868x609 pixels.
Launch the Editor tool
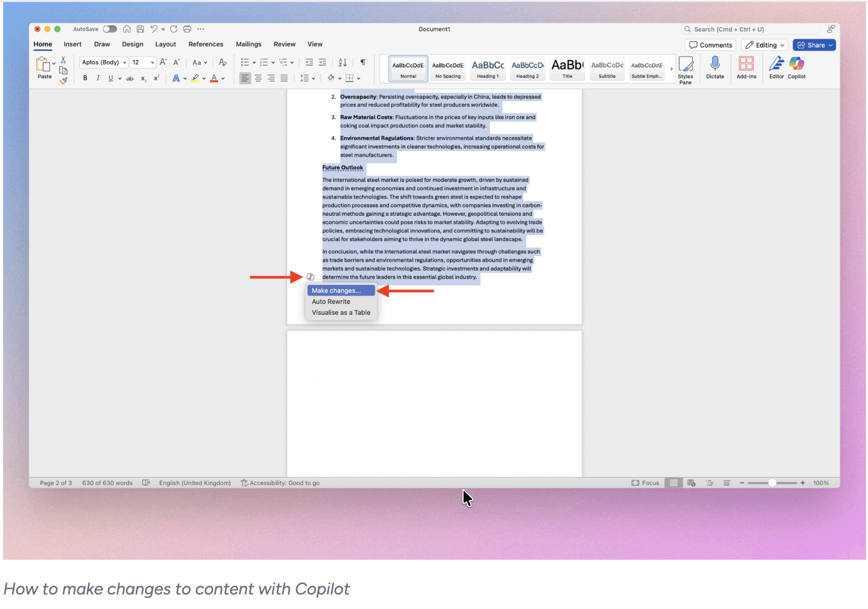coord(776,68)
